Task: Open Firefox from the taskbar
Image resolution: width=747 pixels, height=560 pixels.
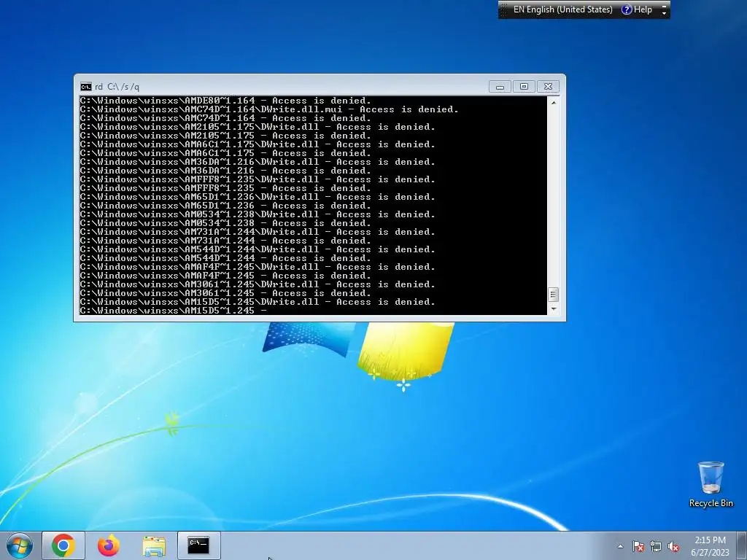Action: [x=109, y=545]
